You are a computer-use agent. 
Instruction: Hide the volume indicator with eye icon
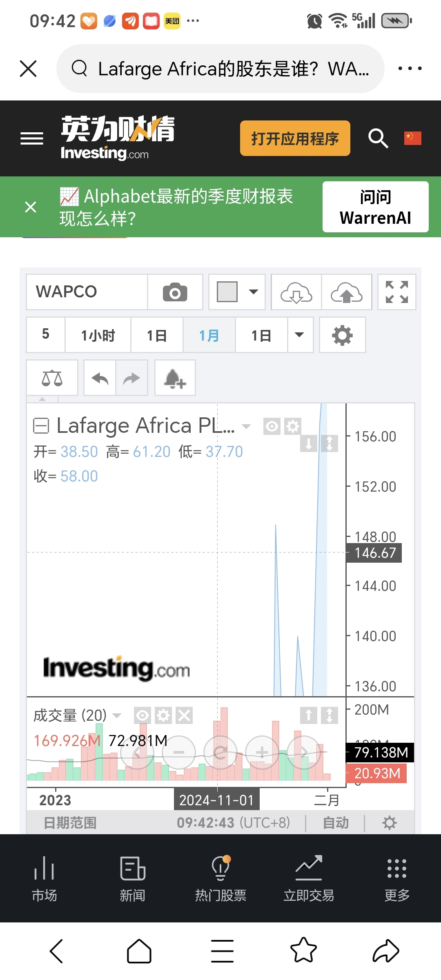(x=142, y=715)
